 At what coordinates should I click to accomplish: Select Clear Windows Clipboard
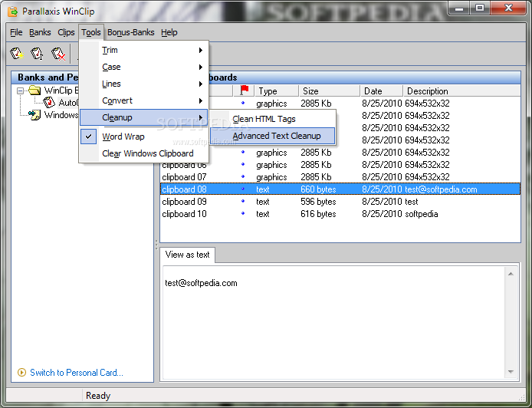(143, 153)
